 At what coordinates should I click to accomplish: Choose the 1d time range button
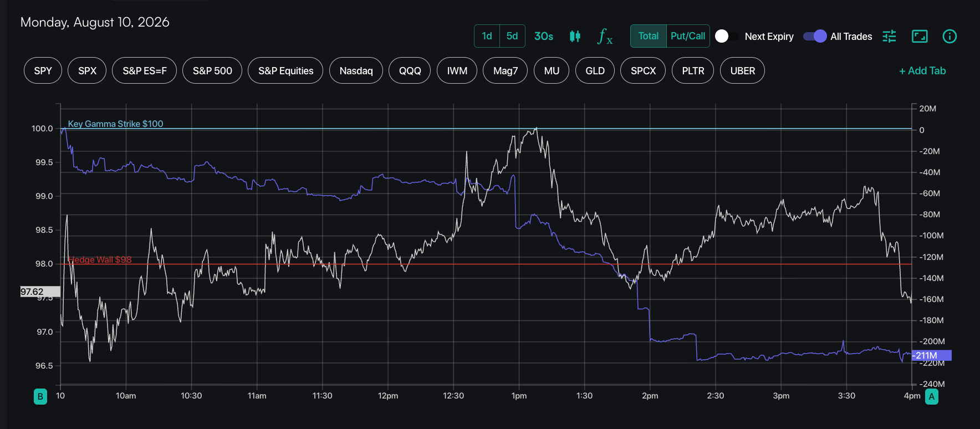[x=487, y=36]
